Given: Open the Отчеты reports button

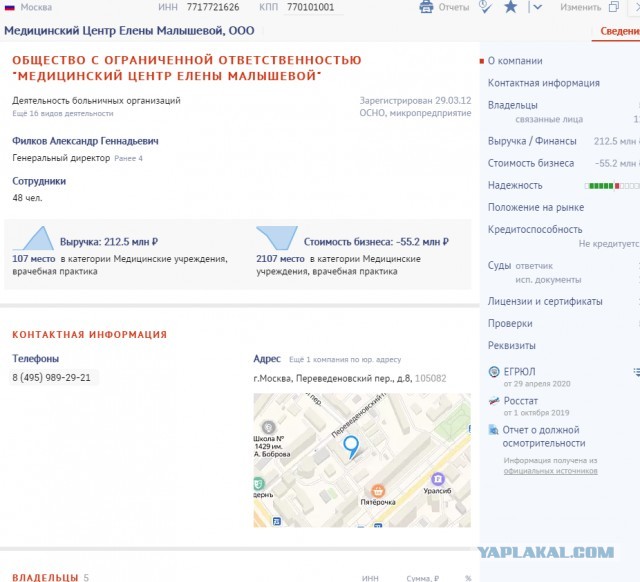Looking at the screenshot, I should pos(453,7).
